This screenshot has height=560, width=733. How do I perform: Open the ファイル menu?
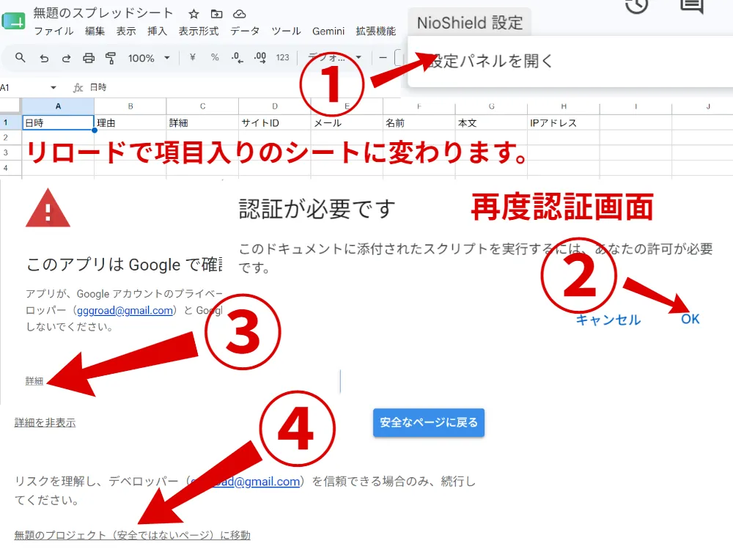coord(54,32)
